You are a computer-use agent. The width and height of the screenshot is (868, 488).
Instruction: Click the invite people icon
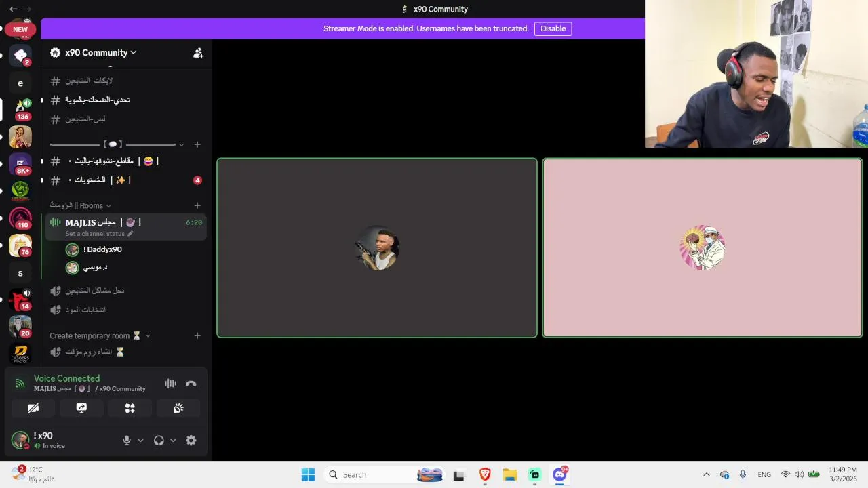[x=198, y=53]
